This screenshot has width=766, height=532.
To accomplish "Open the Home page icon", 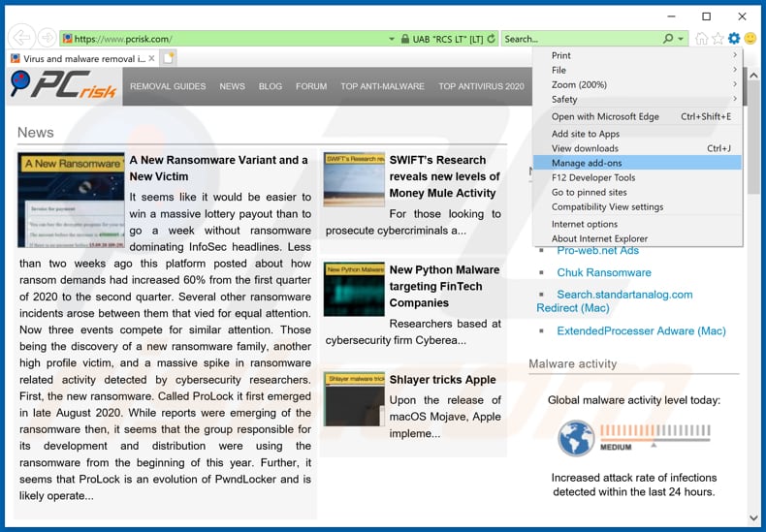I will (701, 39).
